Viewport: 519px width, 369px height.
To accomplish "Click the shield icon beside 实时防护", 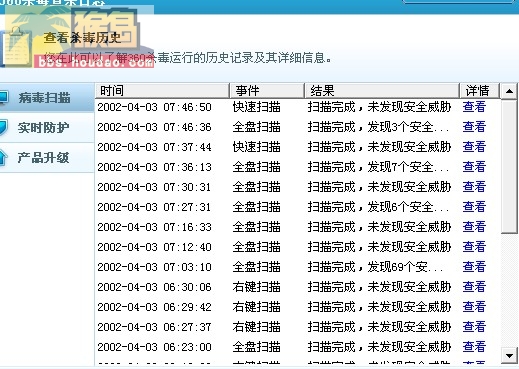I will [3, 128].
